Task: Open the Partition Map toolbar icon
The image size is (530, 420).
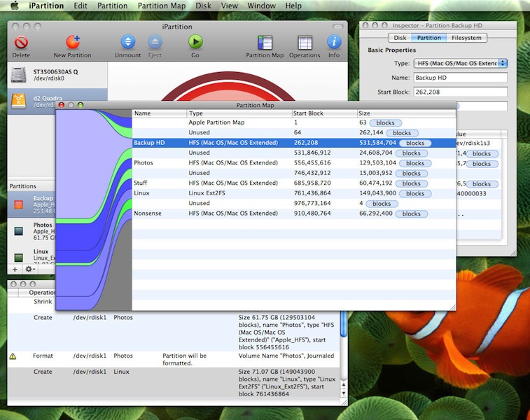Action: (265, 43)
